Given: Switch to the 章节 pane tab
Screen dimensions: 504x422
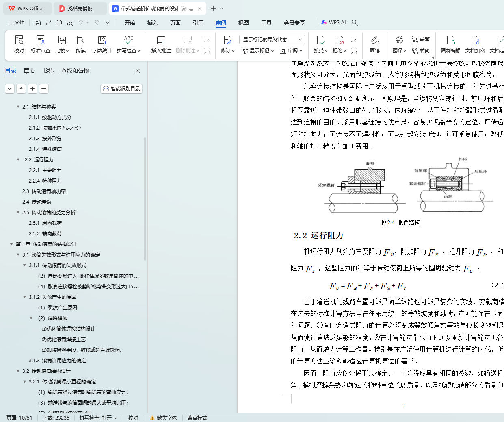Looking at the screenshot, I should pyautogui.click(x=29, y=71).
